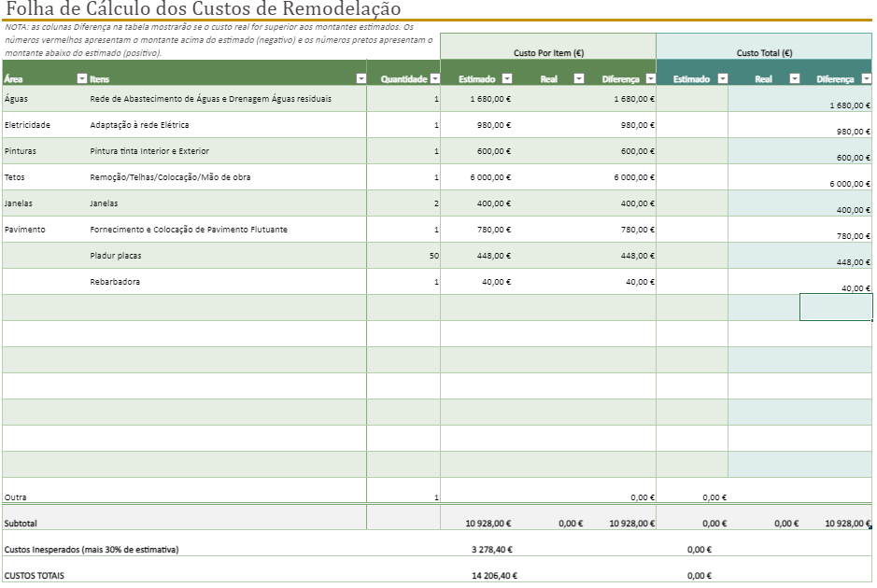Select the title Folha de Cálculo dos Custos de Remodelação
This screenshot has width=877, height=588.
coord(203,9)
